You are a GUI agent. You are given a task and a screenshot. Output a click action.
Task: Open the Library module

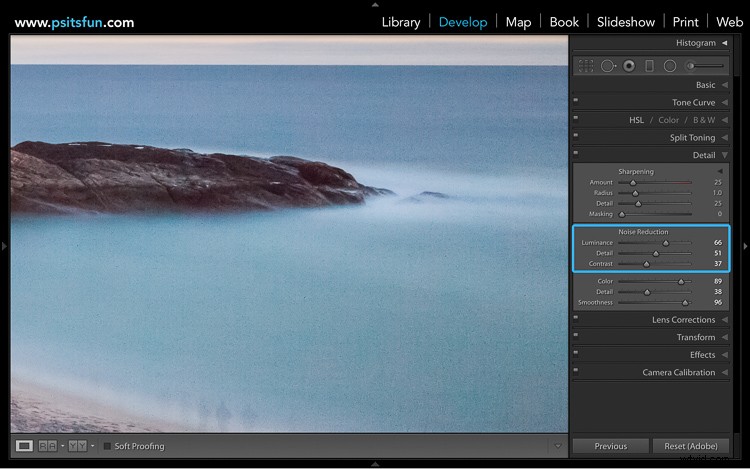(x=401, y=22)
